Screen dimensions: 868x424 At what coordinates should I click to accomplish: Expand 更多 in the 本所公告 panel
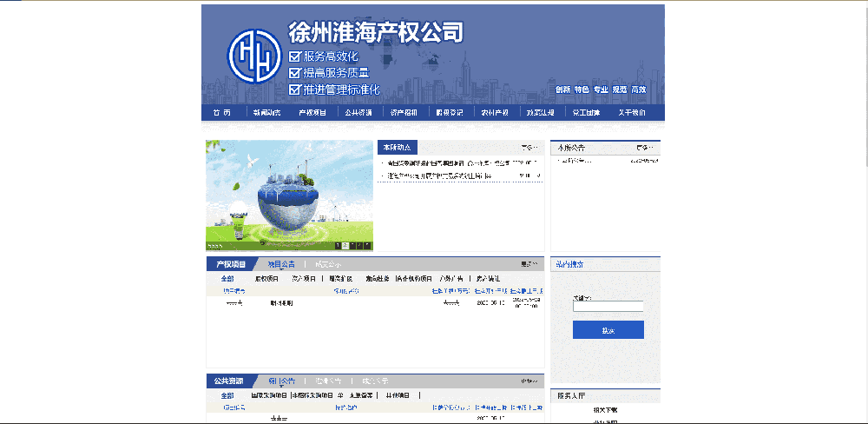(644, 148)
